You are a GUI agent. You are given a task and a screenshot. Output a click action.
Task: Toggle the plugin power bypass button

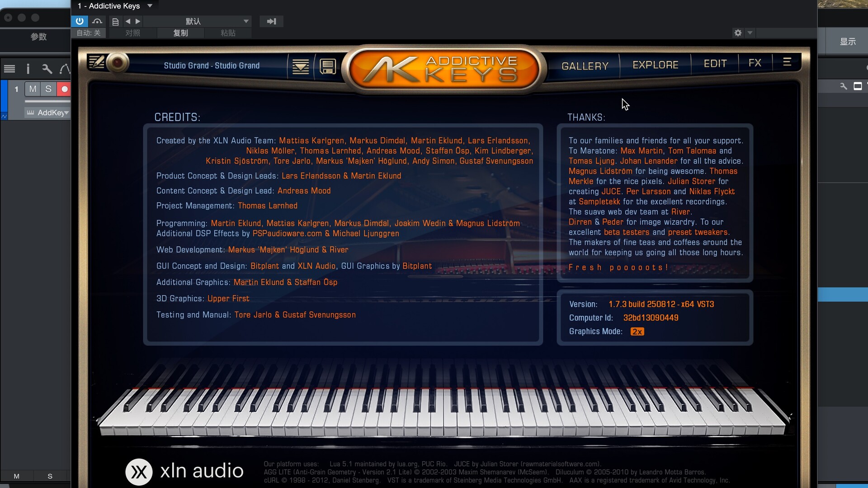tap(80, 21)
